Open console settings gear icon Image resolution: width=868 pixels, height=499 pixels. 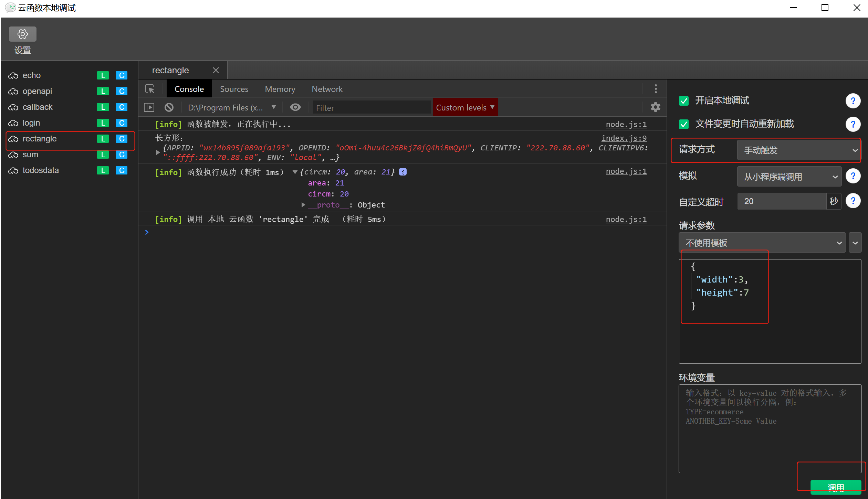(x=655, y=107)
